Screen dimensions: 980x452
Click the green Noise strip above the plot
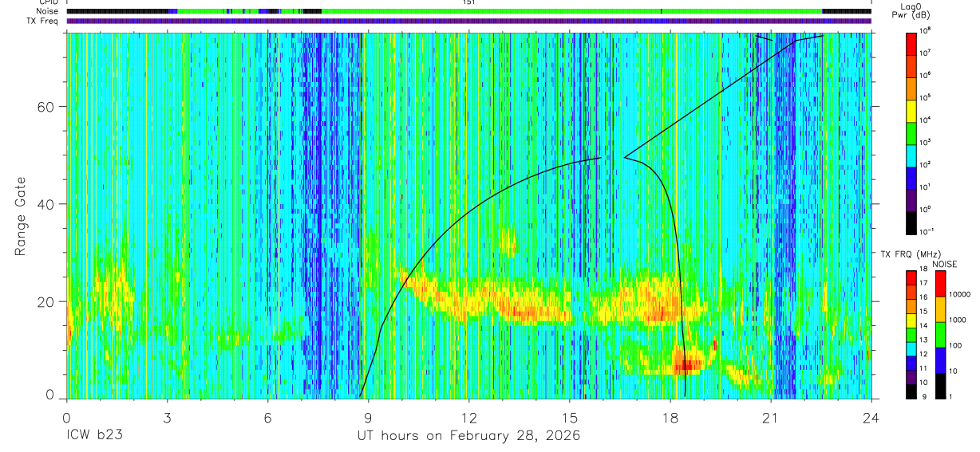(469, 11)
